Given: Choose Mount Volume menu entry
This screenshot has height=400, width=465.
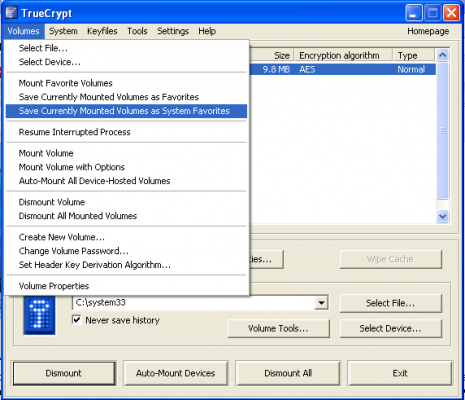Looking at the screenshot, I should click(x=126, y=153).
